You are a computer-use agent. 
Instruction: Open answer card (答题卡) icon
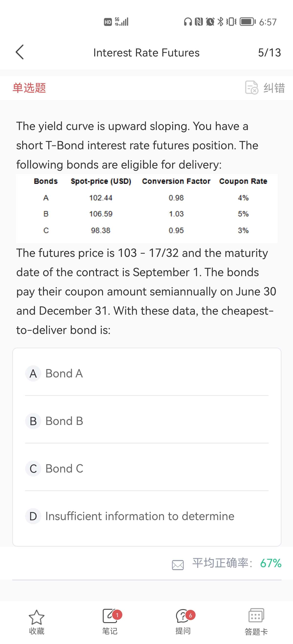coord(256,616)
